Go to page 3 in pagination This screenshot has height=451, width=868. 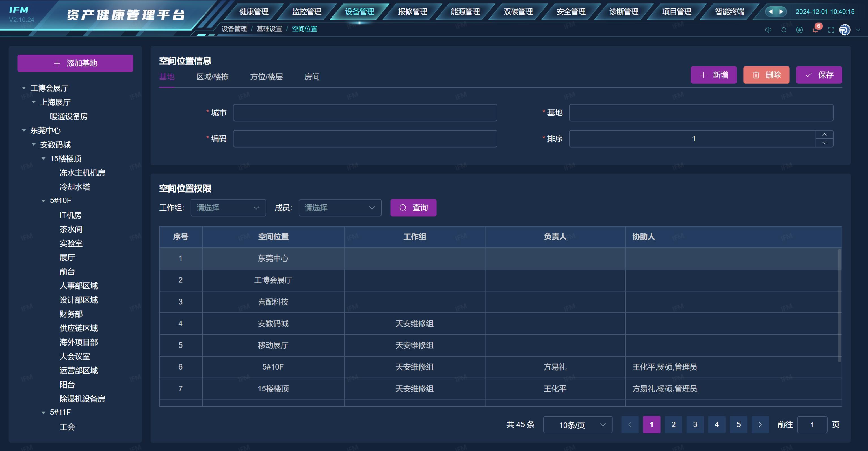695,425
